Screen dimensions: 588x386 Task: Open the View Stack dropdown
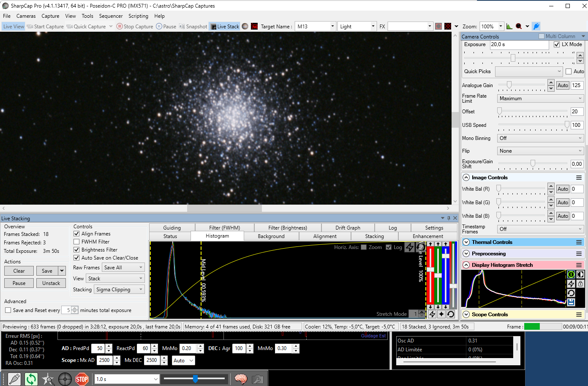(x=115, y=278)
